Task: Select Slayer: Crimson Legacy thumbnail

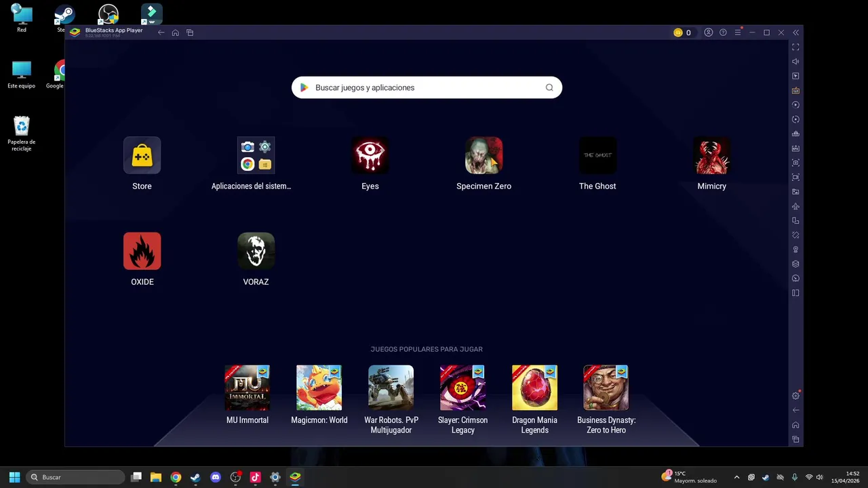Action: click(x=462, y=388)
